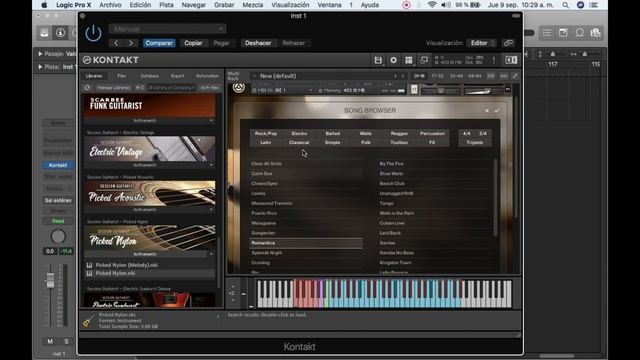Select the Romantica song

click(306, 243)
